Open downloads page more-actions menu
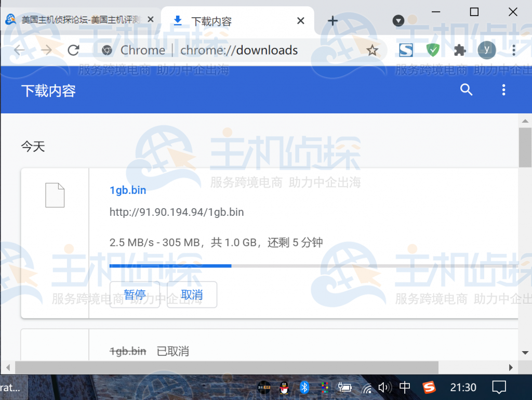Viewport: 532px width, 400px height. (503, 89)
